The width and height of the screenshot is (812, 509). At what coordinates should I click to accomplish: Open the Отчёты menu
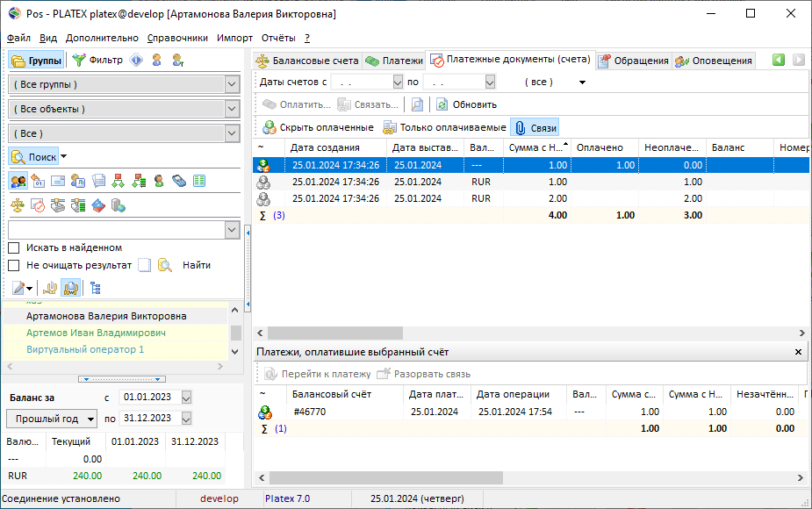[x=278, y=38]
